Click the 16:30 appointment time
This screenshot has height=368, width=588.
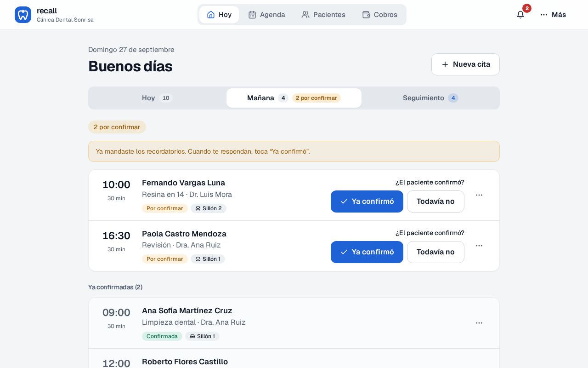point(116,236)
